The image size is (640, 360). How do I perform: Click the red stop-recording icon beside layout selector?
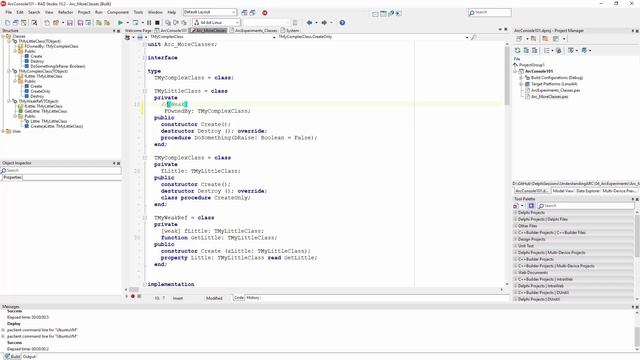[264, 13]
